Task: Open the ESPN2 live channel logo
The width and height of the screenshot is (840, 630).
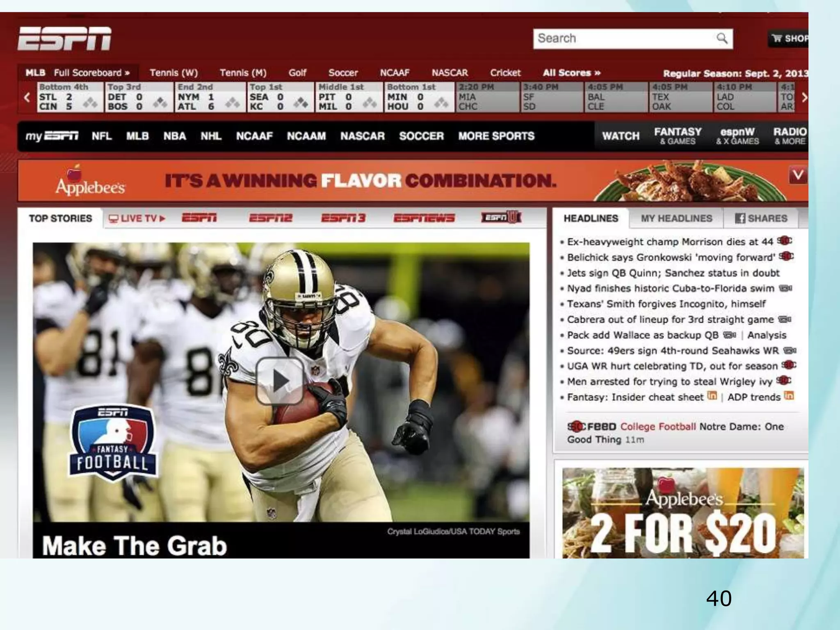Action: pos(271,218)
